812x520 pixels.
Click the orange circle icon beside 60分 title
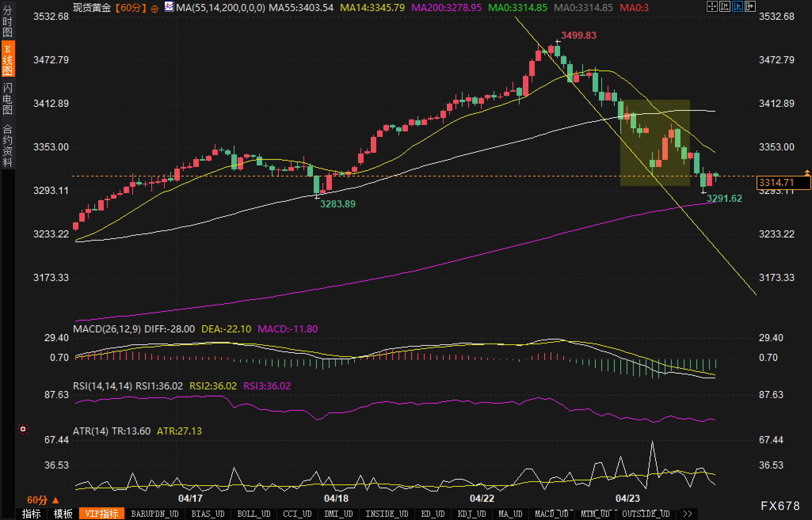click(x=155, y=8)
